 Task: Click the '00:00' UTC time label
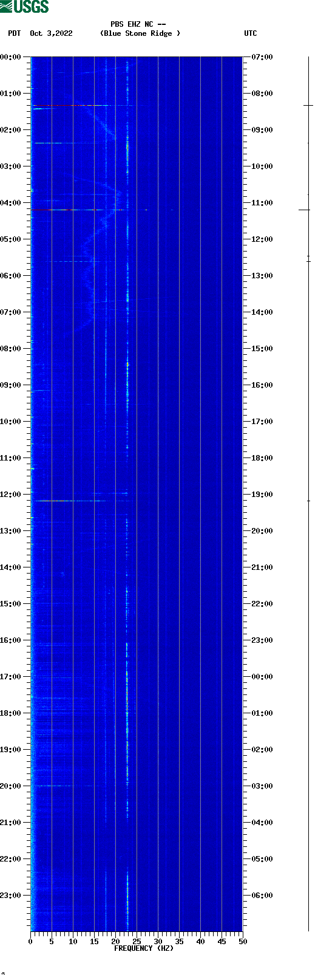[262, 677]
